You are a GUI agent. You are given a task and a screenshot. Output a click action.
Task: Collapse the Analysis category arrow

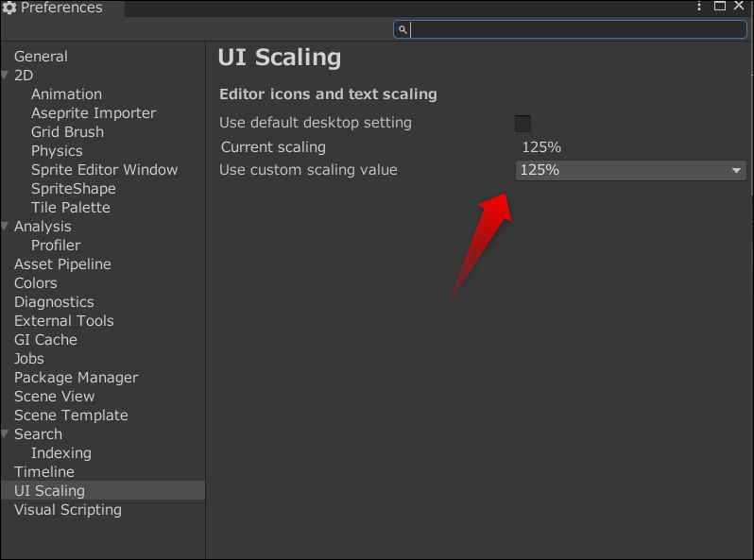point(7,227)
